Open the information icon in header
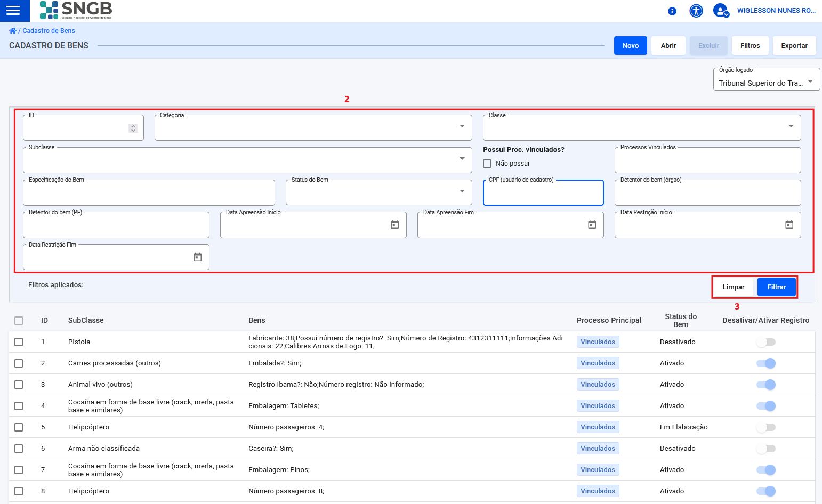 [x=672, y=11]
